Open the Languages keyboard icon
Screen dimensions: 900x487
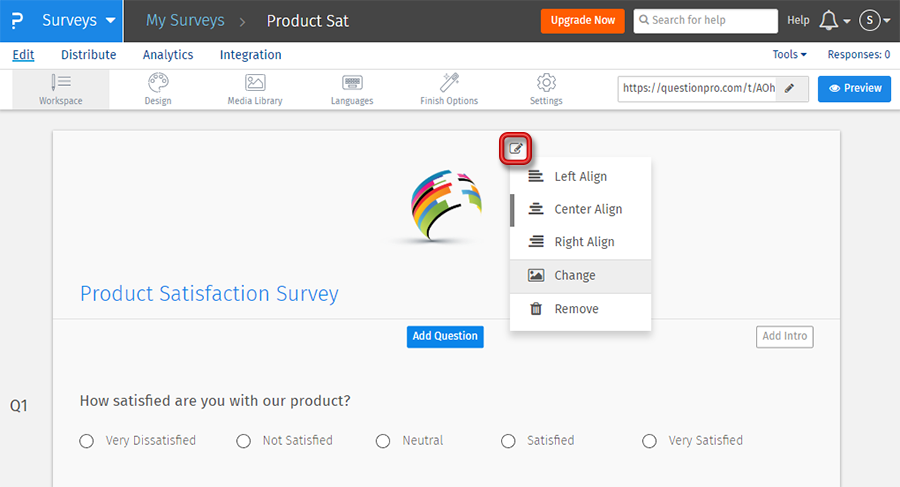pos(352,83)
